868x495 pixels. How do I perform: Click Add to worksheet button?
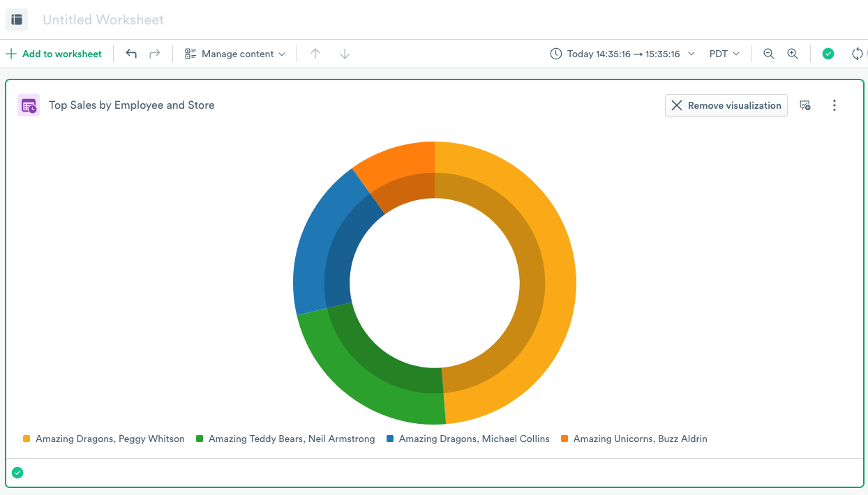click(x=54, y=54)
